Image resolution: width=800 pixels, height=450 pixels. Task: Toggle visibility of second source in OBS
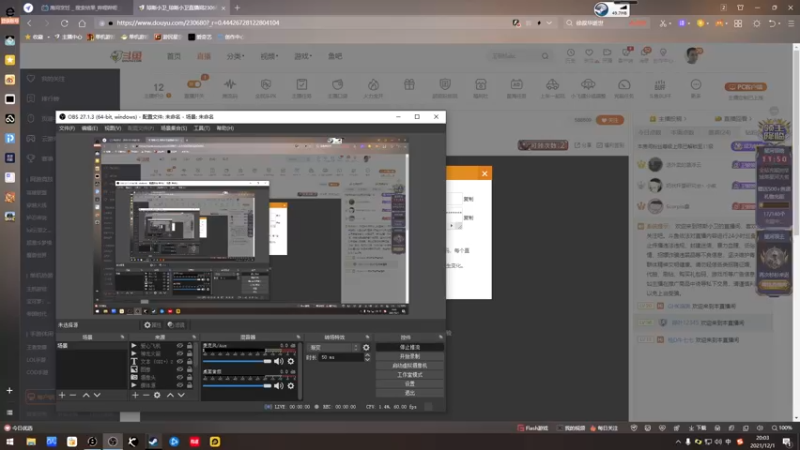pos(180,354)
